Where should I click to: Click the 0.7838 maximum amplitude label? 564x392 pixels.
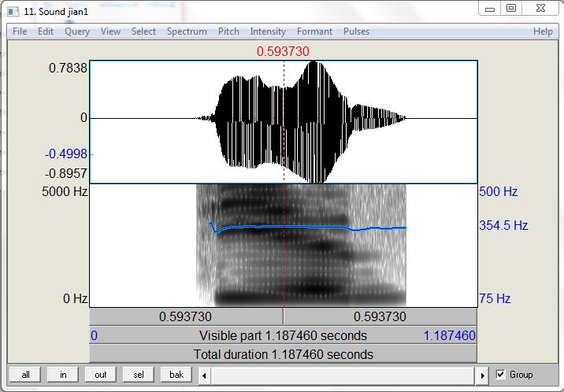(x=68, y=68)
